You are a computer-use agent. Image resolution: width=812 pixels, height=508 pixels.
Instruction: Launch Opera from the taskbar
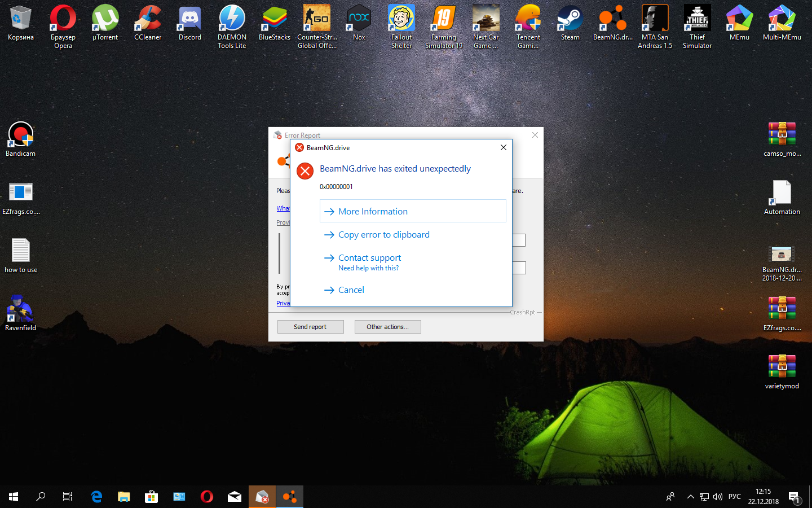coord(207,497)
